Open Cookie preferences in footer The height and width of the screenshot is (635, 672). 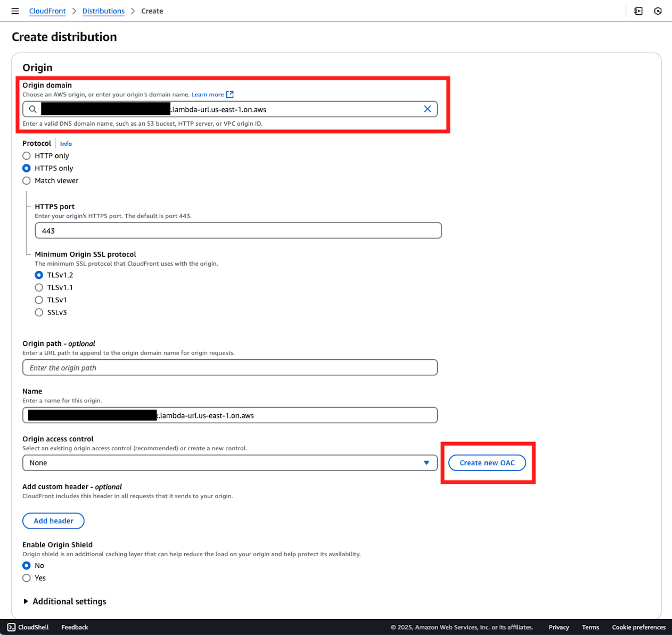[639, 627]
